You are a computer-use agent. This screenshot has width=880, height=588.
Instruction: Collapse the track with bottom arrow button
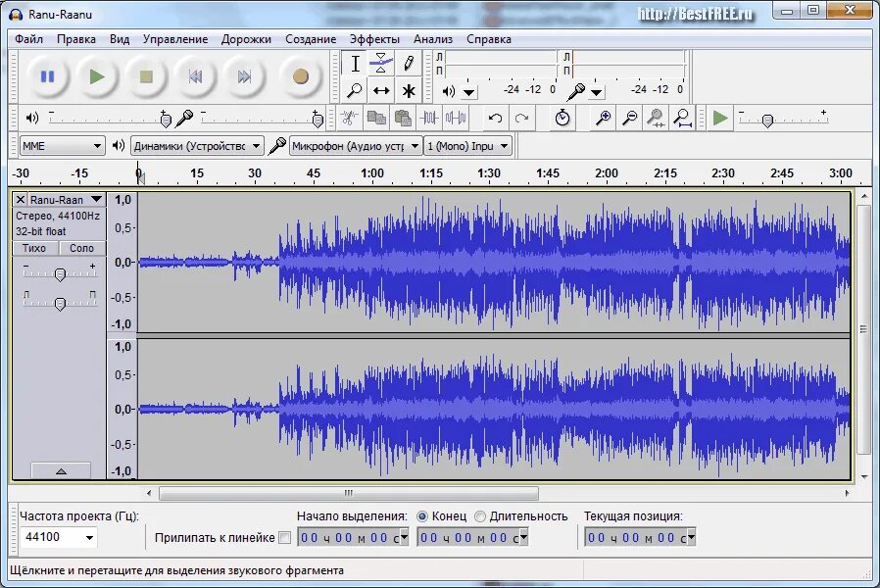coord(61,471)
